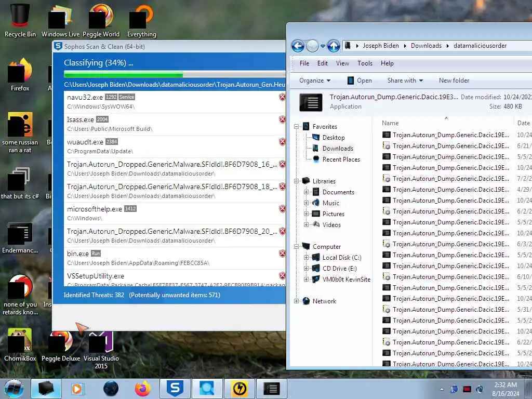Collapse the Libraries tree group

click(296, 181)
